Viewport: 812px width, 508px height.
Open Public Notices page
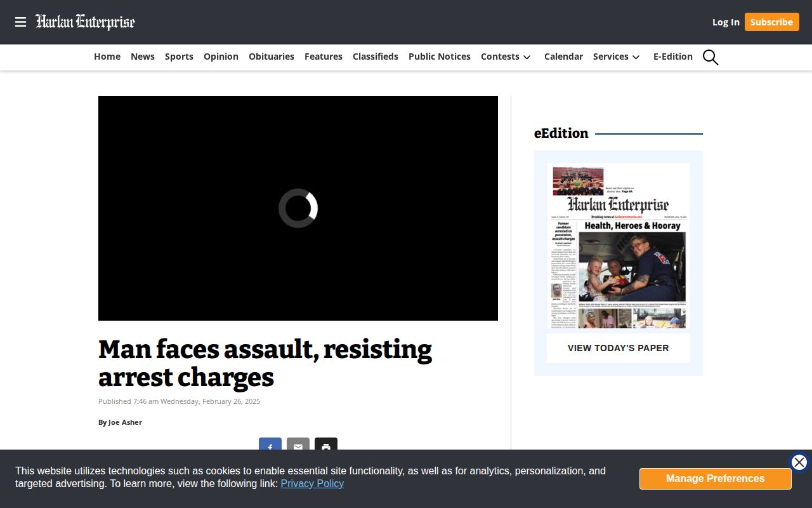click(x=440, y=57)
